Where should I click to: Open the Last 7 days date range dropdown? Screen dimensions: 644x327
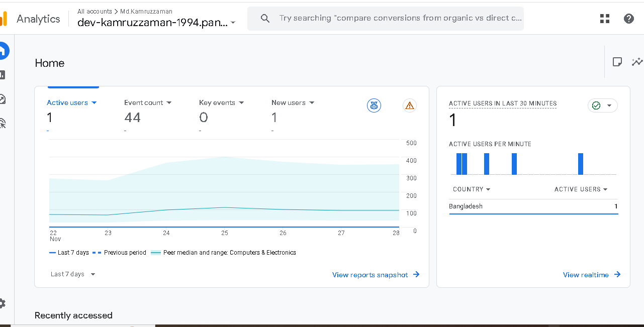(73, 274)
